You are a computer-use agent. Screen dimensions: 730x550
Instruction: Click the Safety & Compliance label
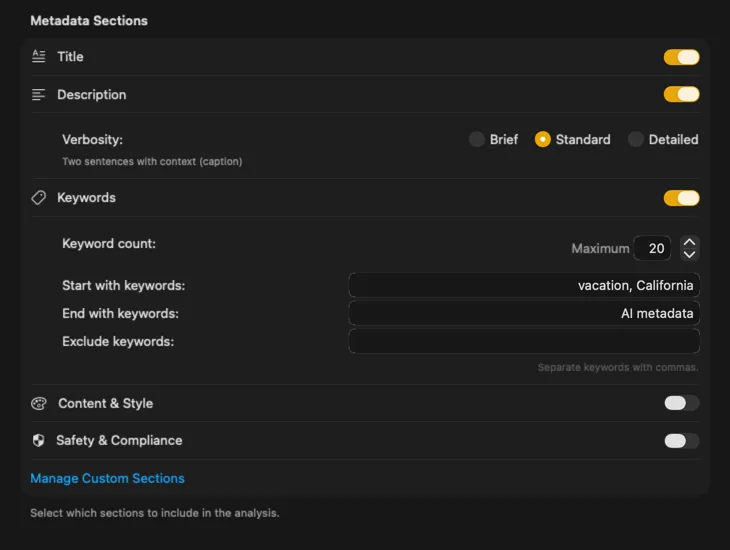[119, 441]
